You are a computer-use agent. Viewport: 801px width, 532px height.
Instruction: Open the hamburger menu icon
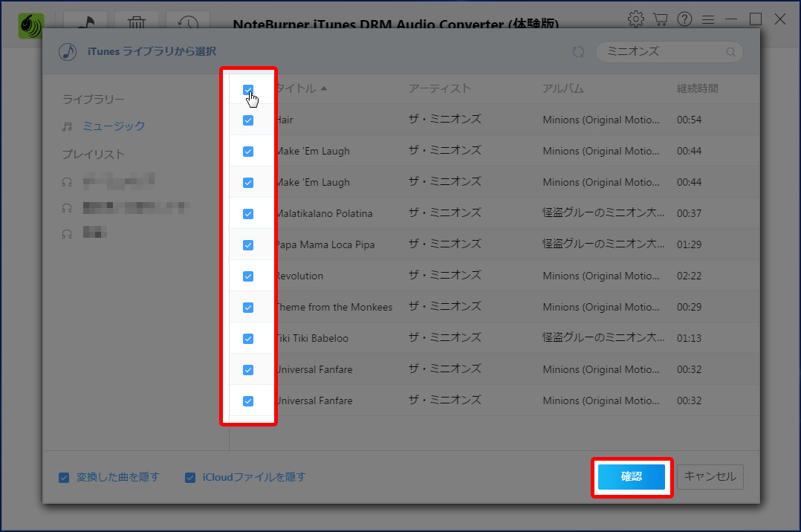pyautogui.click(x=708, y=19)
